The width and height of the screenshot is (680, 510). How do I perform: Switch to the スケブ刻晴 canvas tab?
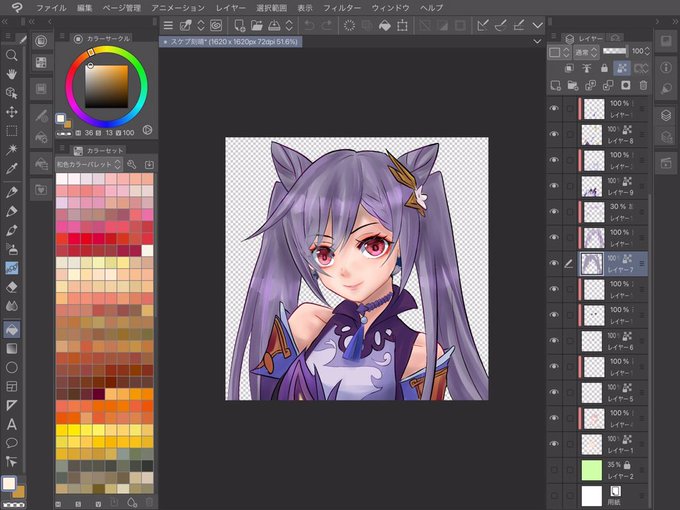231,42
